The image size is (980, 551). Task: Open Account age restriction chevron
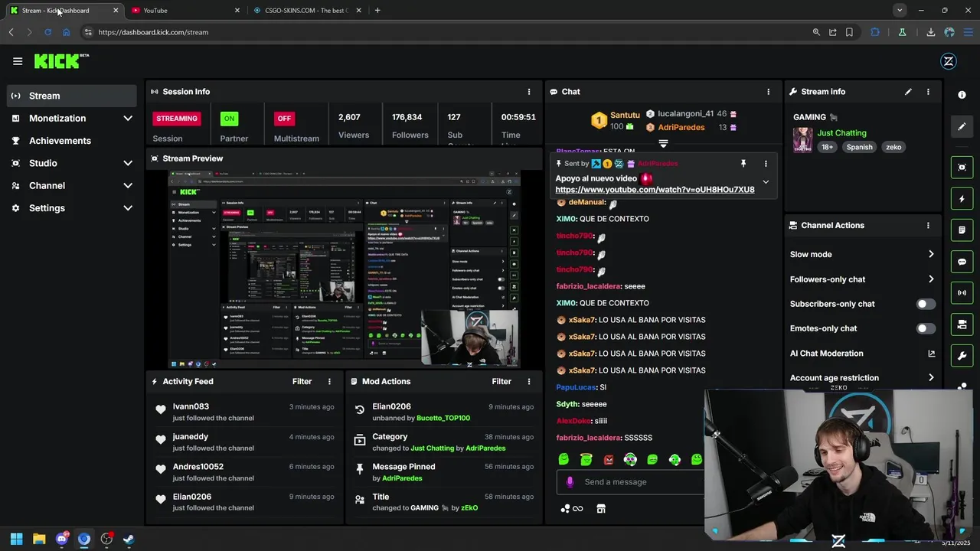931,378
